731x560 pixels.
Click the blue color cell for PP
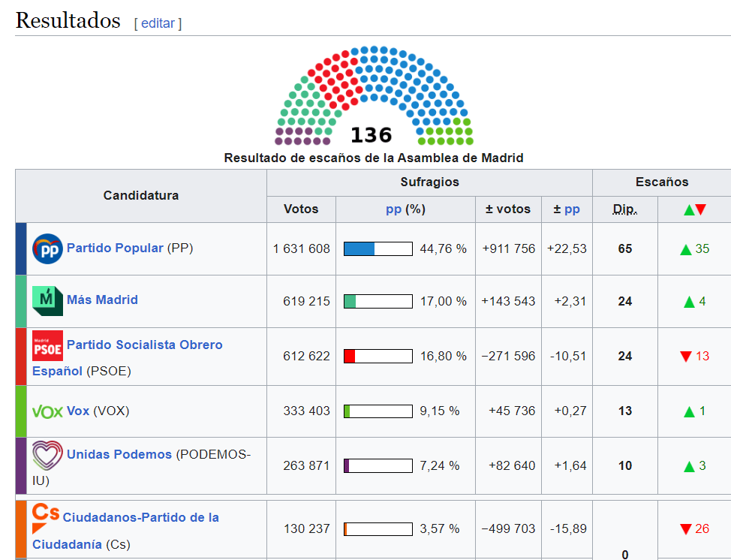21,248
